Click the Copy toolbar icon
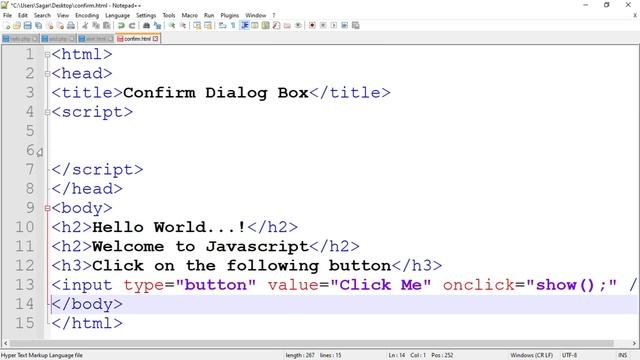Viewport: 640px width, 360px height. [x=96, y=25]
